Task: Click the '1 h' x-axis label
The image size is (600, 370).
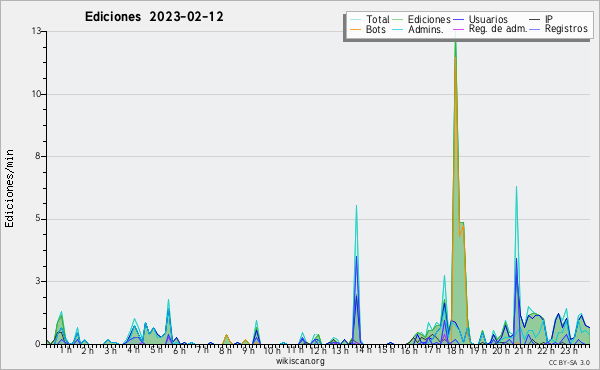Action: coord(66,350)
